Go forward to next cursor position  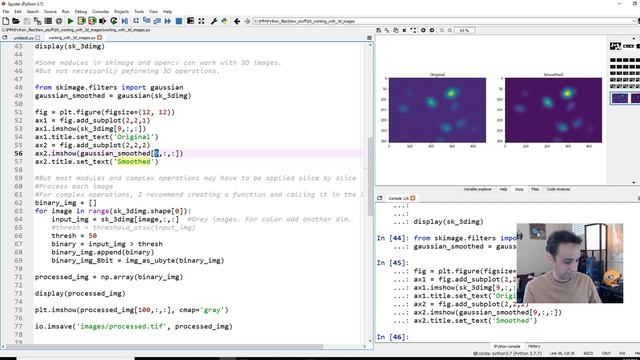(247, 21)
